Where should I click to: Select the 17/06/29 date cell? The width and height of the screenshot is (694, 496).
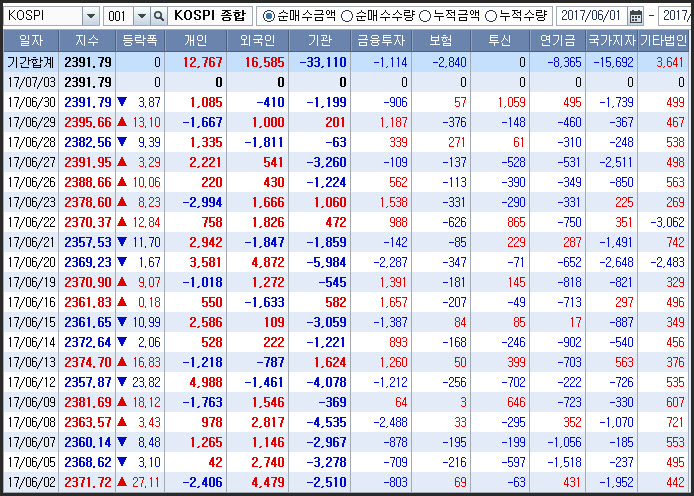[x=32, y=122]
